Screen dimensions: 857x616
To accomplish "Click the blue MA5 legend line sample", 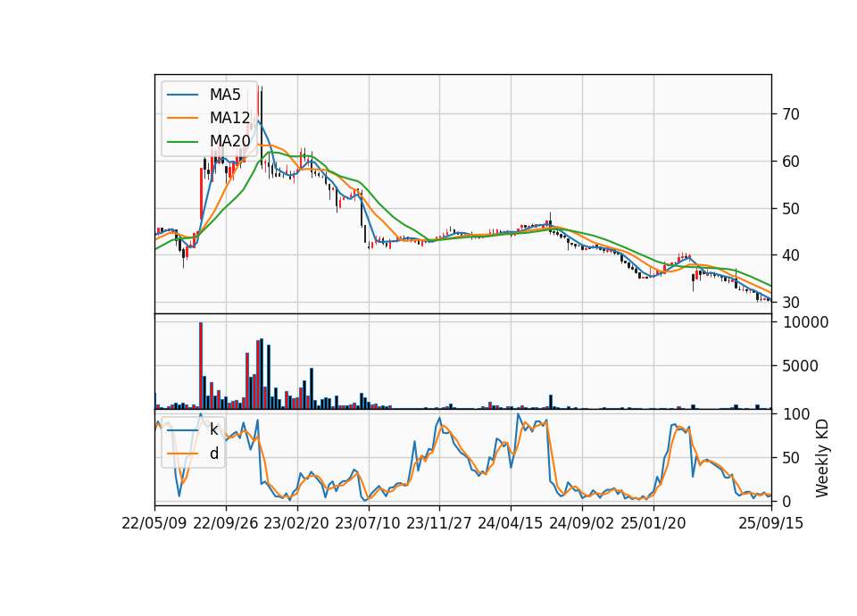I will pyautogui.click(x=182, y=95).
